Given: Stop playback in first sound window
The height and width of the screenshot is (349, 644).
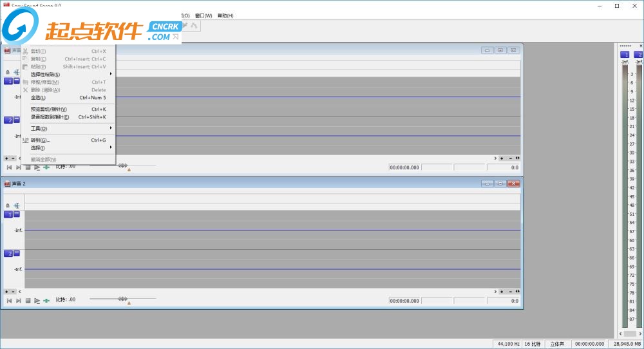Looking at the screenshot, I should [x=28, y=167].
